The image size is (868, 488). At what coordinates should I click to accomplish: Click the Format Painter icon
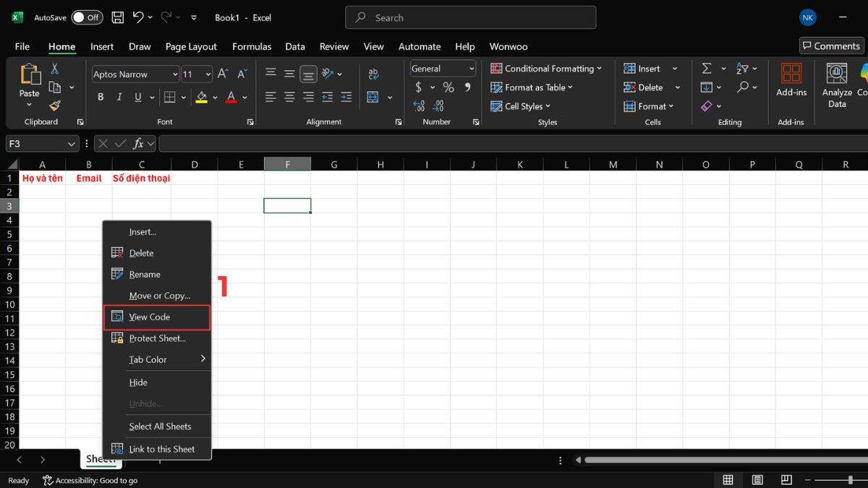(x=54, y=106)
